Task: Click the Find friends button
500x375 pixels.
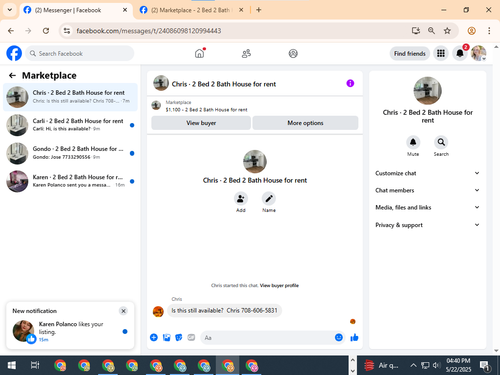Action: [x=410, y=53]
